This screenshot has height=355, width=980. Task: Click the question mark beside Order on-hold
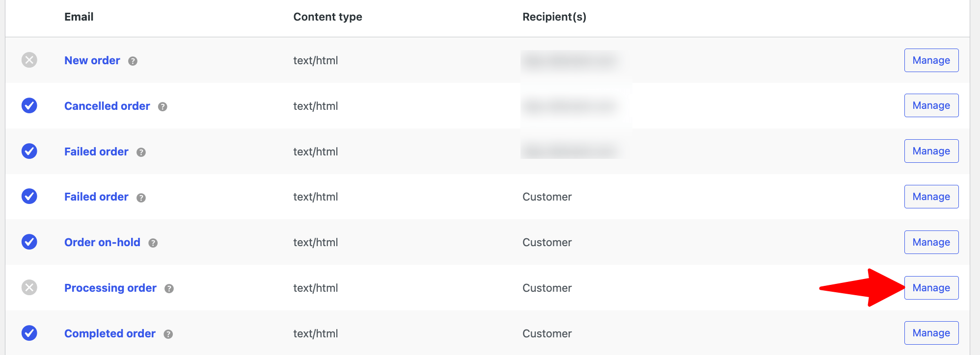(153, 243)
